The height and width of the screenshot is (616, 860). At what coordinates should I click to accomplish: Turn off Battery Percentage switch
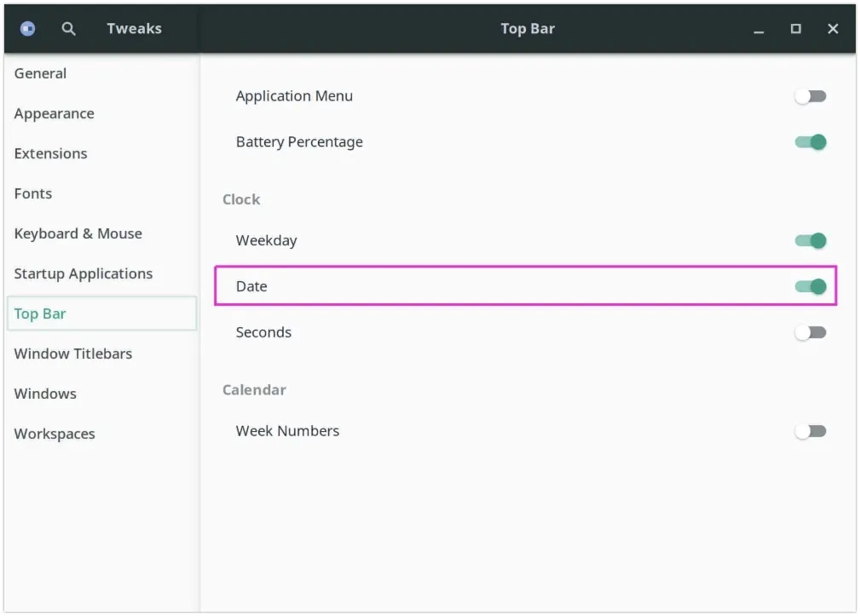[x=810, y=142]
